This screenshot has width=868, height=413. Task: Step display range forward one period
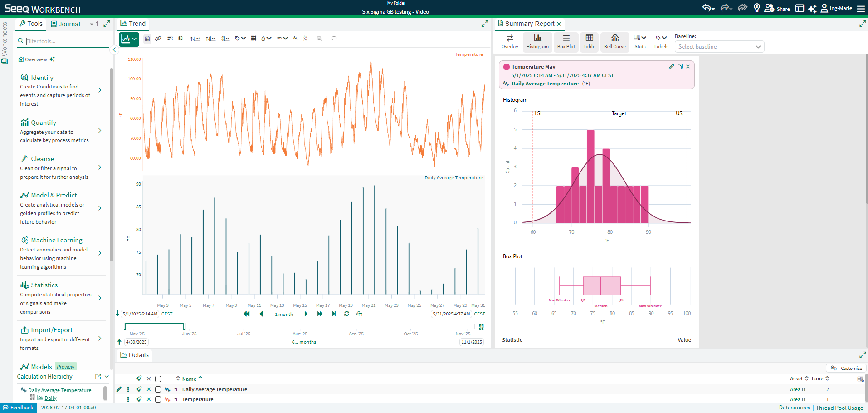tap(306, 314)
